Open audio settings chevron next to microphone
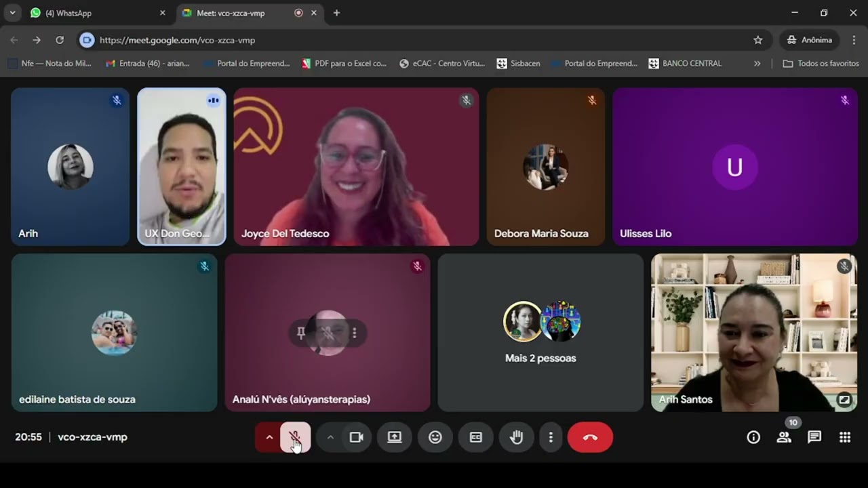Screen dimensions: 868x488 269,437
